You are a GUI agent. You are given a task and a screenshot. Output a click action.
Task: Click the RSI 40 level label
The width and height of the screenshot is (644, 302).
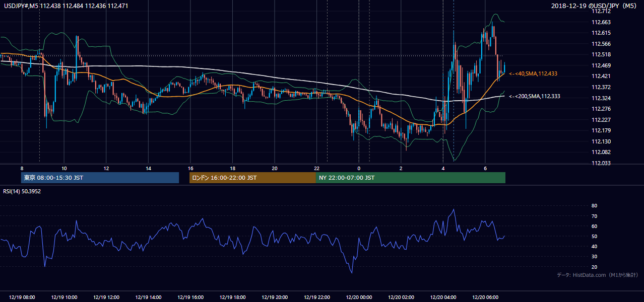pos(594,246)
